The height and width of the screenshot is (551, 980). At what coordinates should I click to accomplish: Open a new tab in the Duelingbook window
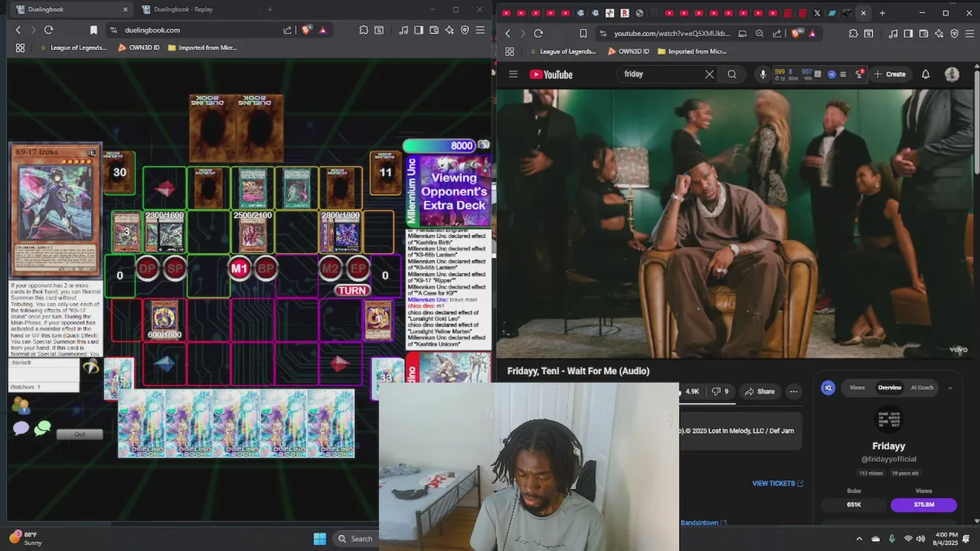click(x=269, y=9)
